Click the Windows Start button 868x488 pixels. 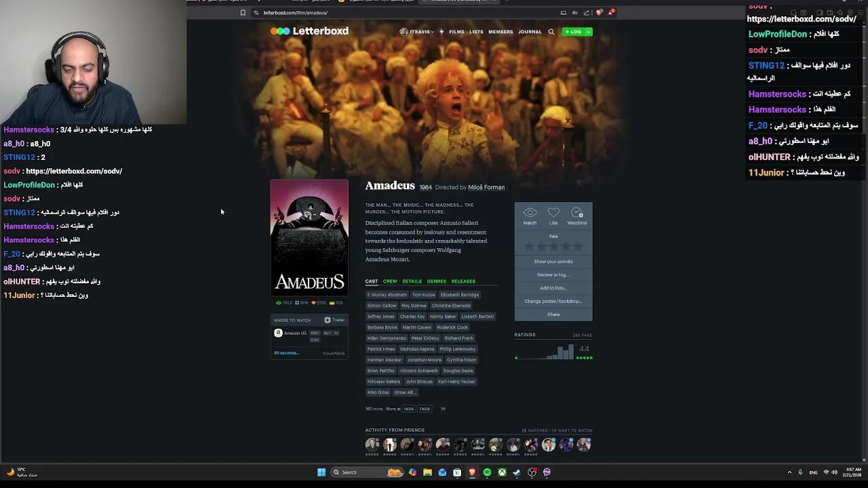click(321, 472)
